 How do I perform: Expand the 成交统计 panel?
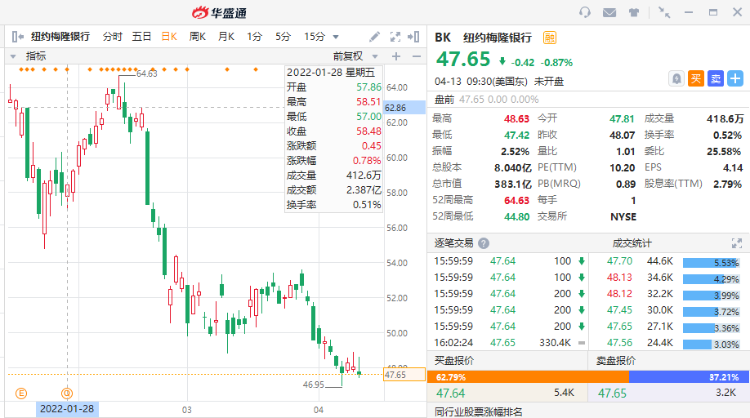pos(737,243)
